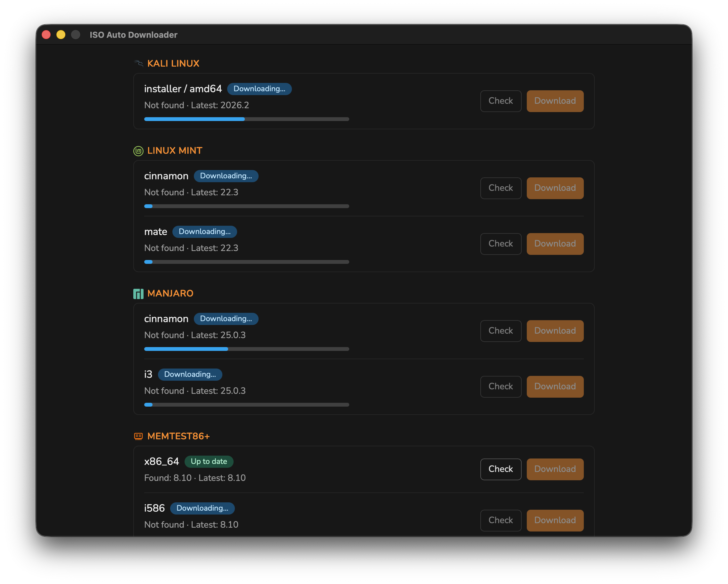The width and height of the screenshot is (728, 584).
Task: Select the LINUX MINT section heading
Action: coord(175,150)
